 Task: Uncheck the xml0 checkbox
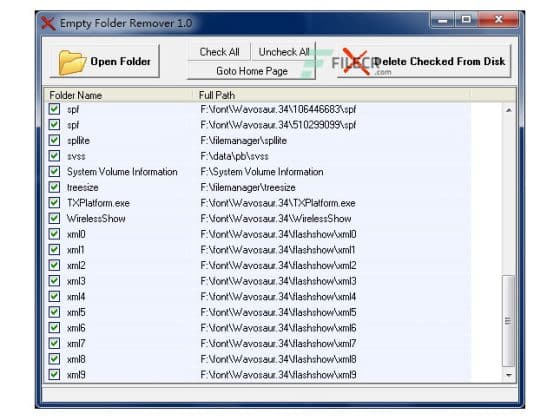[x=54, y=234]
